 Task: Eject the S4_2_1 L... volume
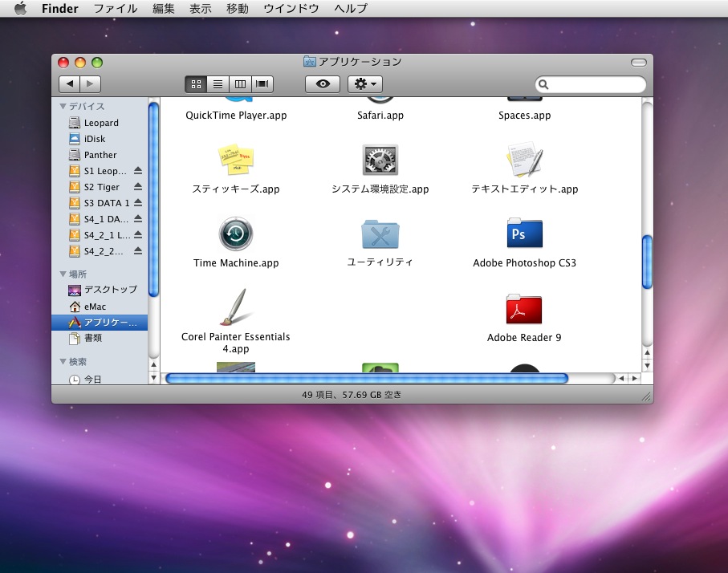click(138, 235)
